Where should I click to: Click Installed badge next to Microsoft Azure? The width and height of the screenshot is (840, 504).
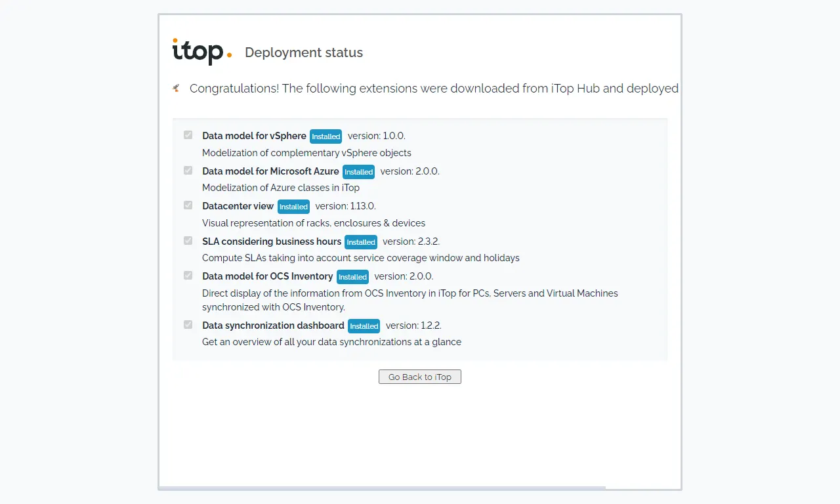[359, 172]
